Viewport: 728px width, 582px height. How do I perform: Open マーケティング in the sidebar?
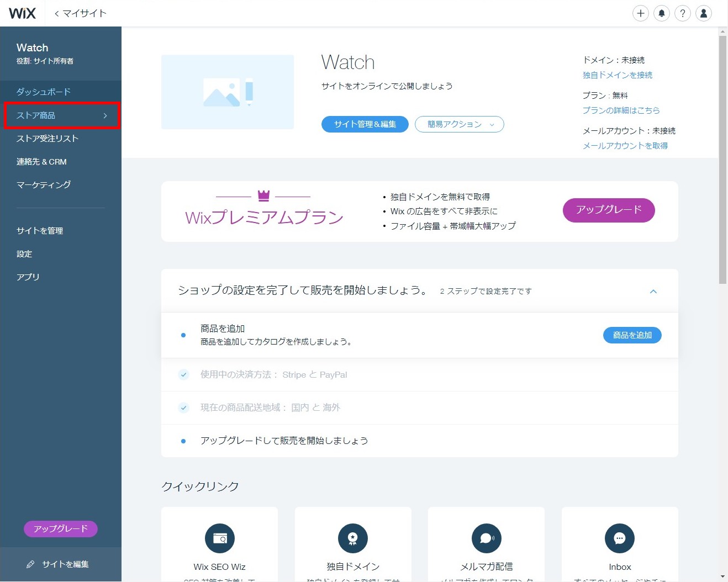[x=44, y=185]
